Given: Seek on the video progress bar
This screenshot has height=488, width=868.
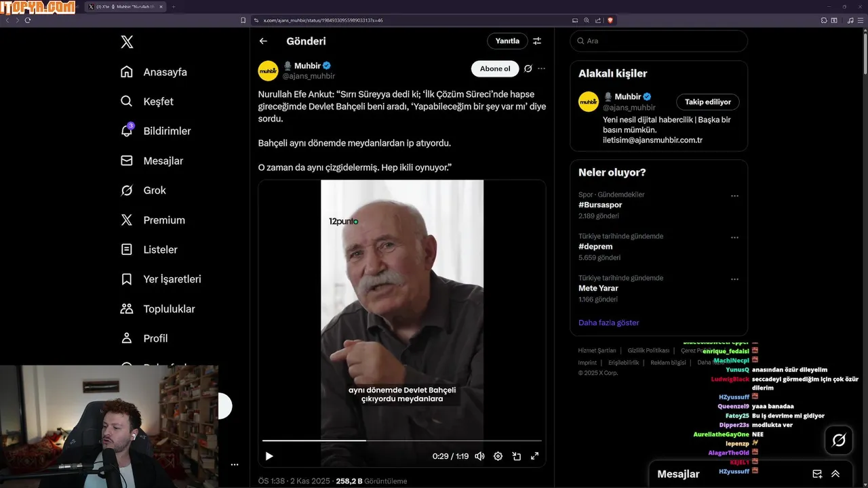Looking at the screenshot, I should click(x=402, y=441).
